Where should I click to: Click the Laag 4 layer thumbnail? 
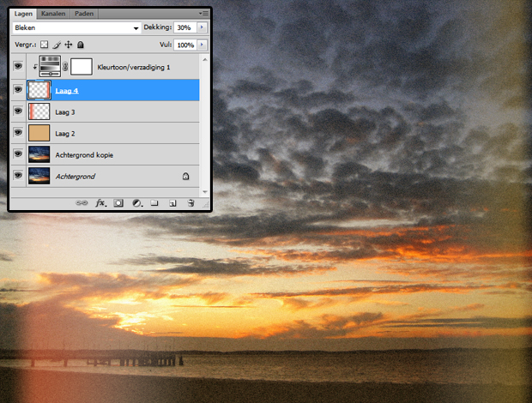pos(39,90)
